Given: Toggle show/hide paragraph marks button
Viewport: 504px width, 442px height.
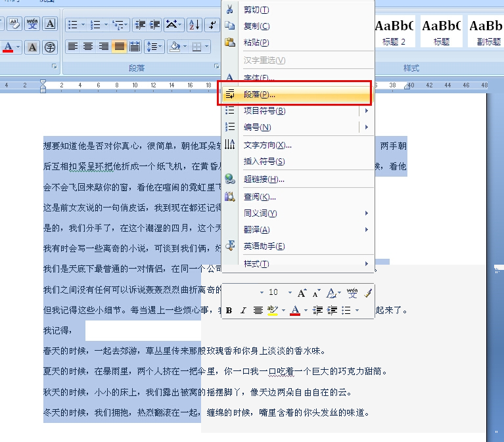Looking at the screenshot, I should (x=212, y=25).
